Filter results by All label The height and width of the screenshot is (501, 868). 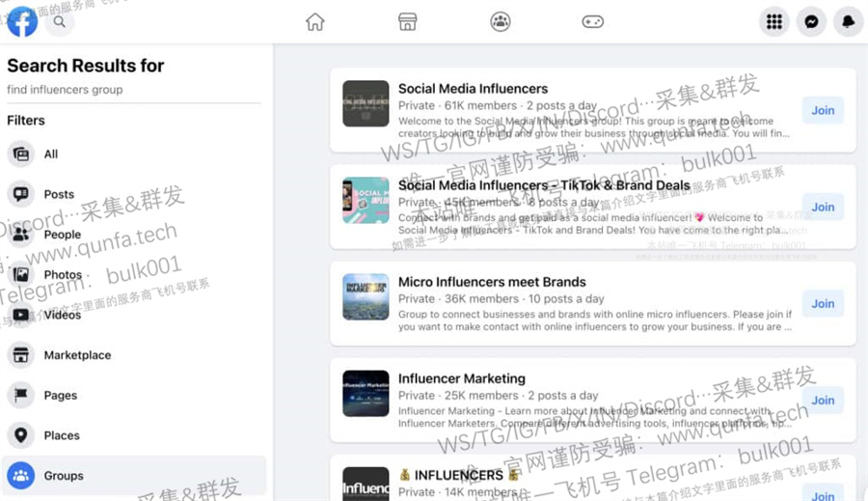coord(51,154)
